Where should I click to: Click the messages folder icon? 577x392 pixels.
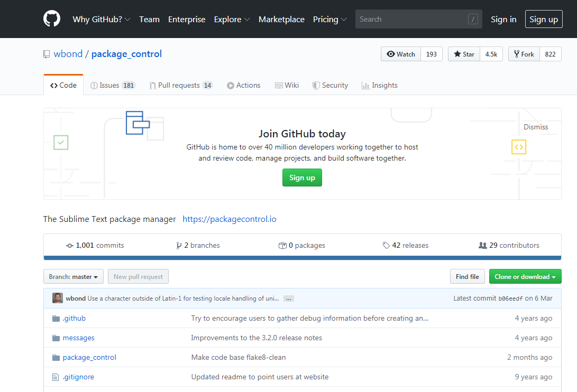[x=56, y=338]
